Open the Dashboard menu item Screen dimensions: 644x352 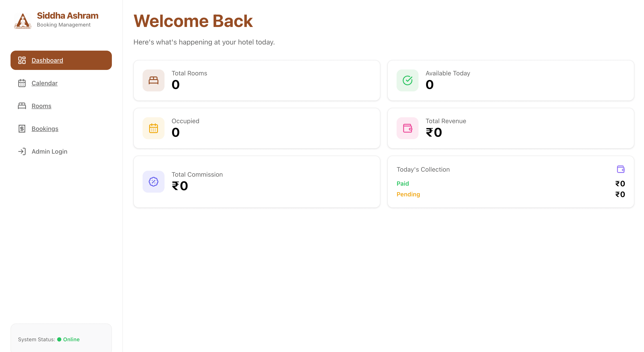coord(47,60)
